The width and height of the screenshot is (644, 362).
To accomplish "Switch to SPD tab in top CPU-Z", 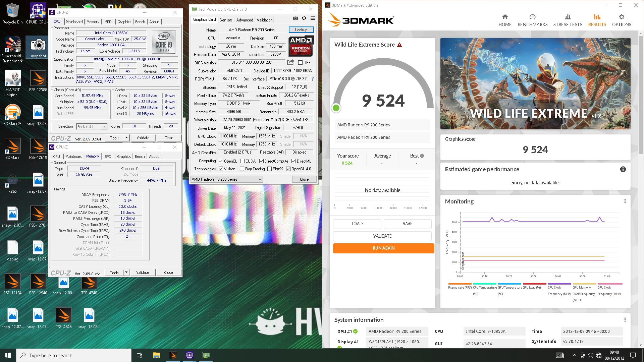I will (x=108, y=22).
